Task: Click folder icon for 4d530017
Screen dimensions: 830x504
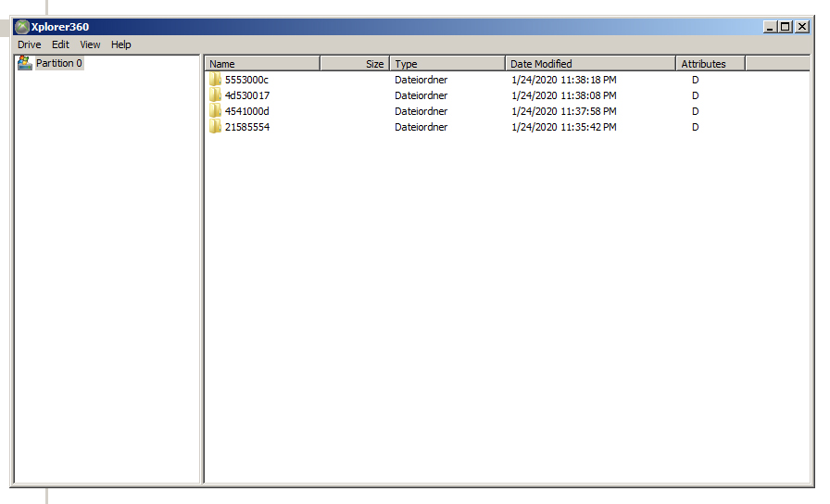Action: coord(215,95)
